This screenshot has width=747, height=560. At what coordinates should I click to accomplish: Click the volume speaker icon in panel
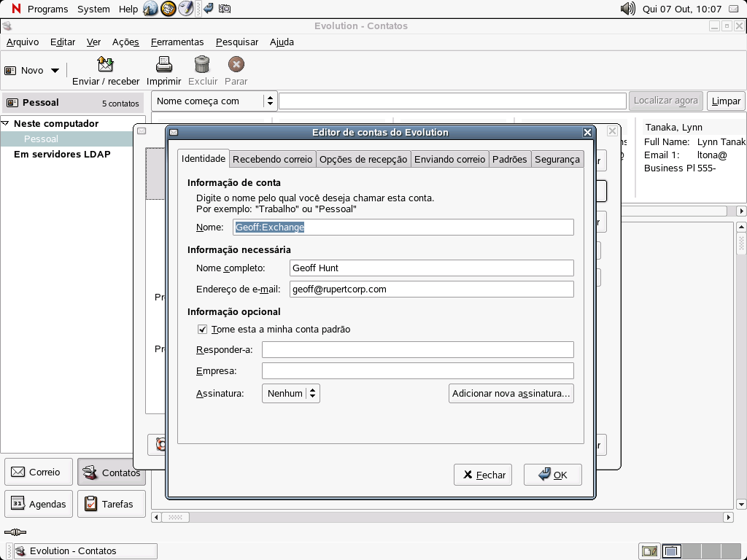pos(627,9)
